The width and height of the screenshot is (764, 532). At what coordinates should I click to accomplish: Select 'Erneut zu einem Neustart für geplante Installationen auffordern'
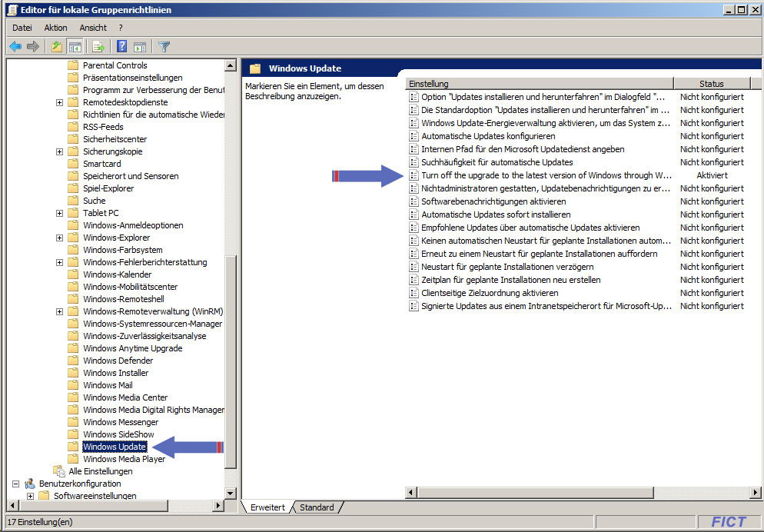point(540,254)
